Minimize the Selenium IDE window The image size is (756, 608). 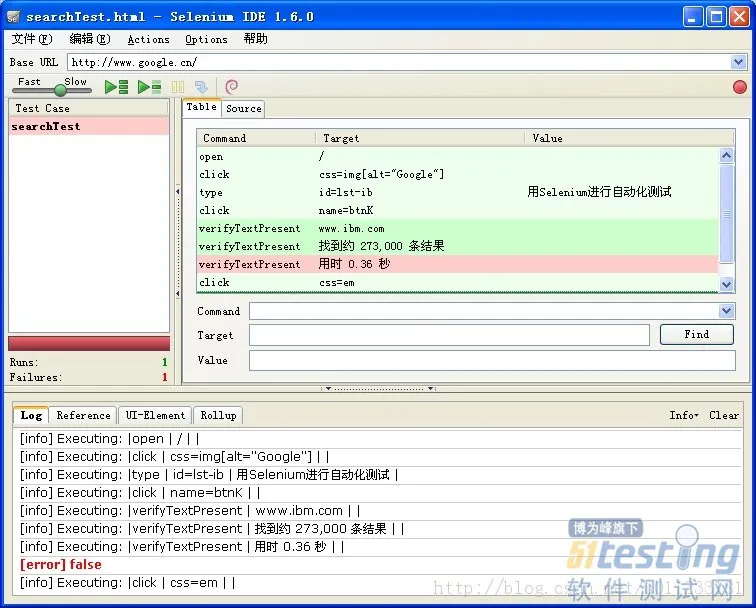tap(693, 17)
